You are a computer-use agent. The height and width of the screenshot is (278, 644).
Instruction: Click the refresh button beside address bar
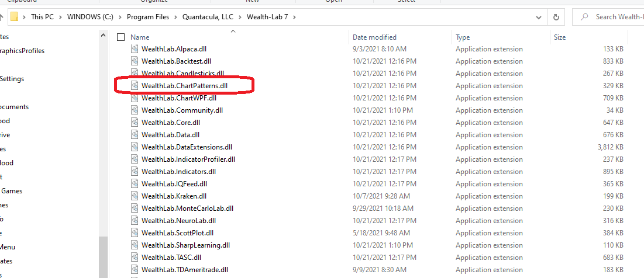click(x=556, y=17)
